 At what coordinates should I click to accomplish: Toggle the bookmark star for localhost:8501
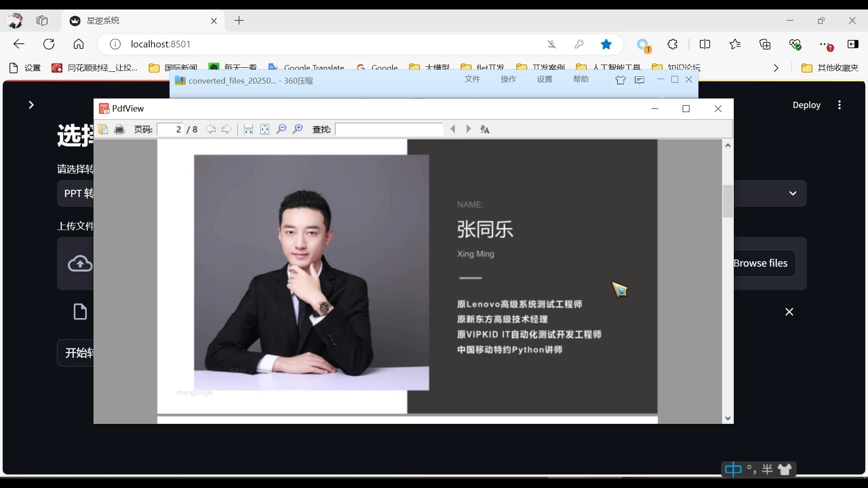pyautogui.click(x=606, y=44)
